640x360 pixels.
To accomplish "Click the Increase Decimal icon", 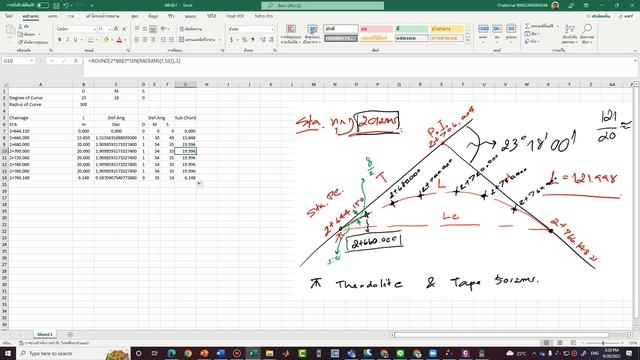I will coord(262,40).
